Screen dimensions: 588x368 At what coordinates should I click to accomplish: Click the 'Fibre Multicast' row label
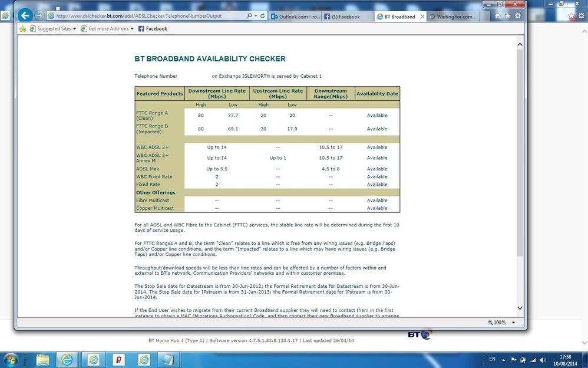pyautogui.click(x=153, y=201)
